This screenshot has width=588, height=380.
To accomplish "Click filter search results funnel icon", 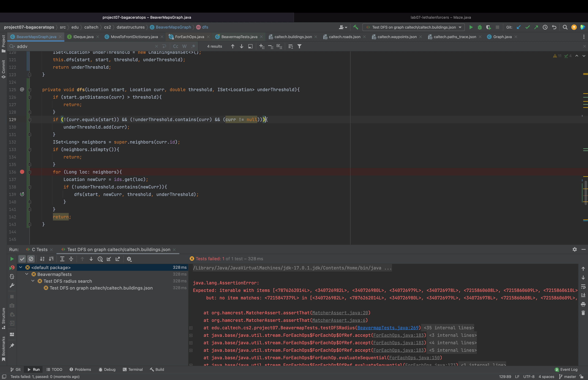I will [x=299, y=46].
